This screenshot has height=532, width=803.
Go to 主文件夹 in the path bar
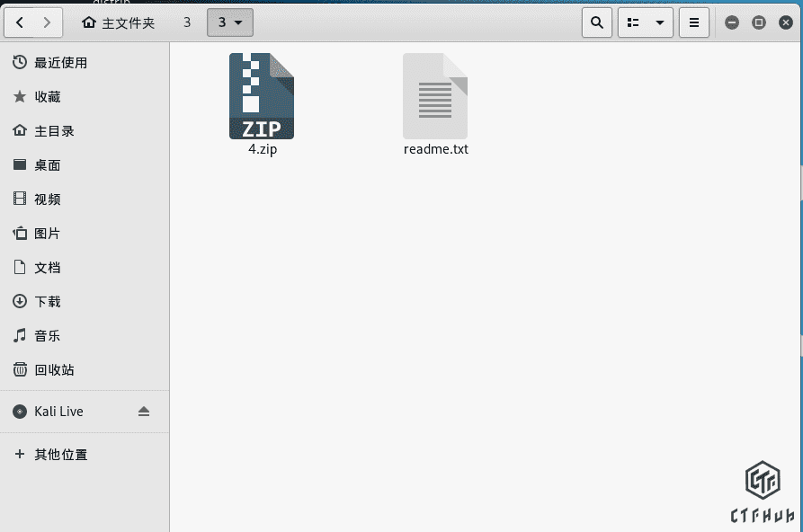click(118, 22)
